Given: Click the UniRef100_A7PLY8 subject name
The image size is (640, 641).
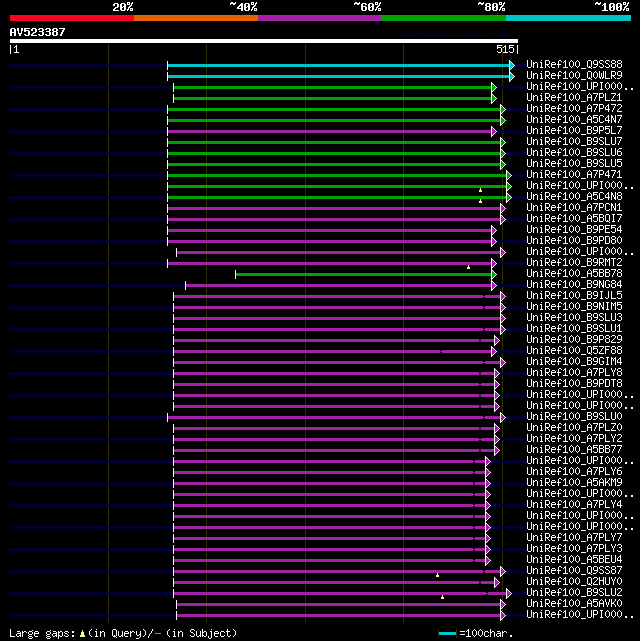Looking at the screenshot, I should (574, 372).
